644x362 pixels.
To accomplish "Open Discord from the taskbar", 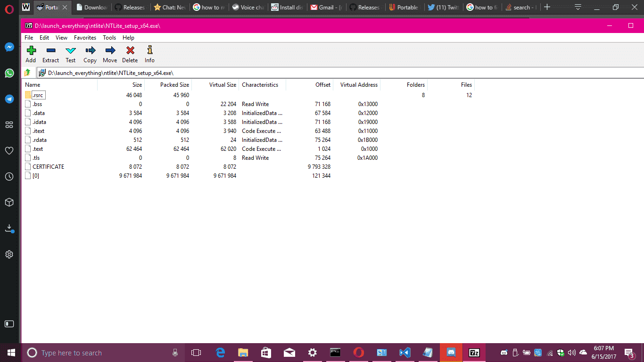I will click(451, 353).
